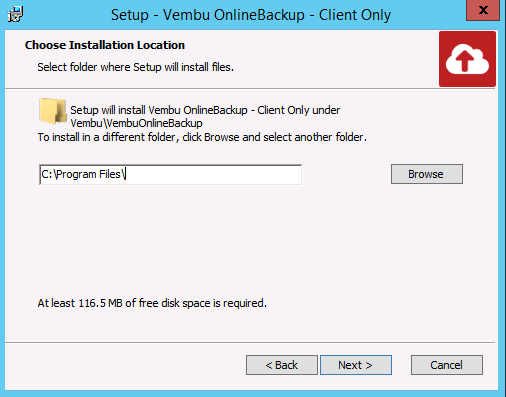Screen dimensions: 506x397
Task: Click the window title 'Setup - Vembu OnlineBackup'
Action: click(x=251, y=15)
